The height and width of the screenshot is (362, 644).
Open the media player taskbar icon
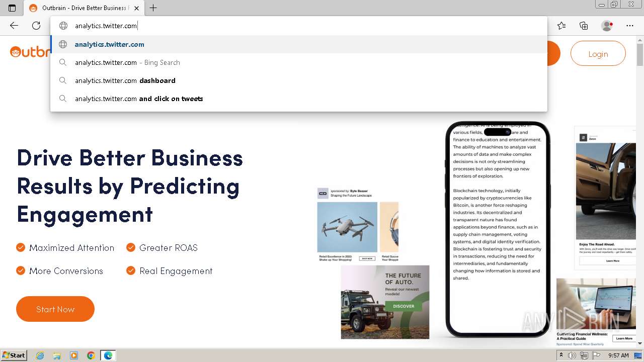coord(74,355)
